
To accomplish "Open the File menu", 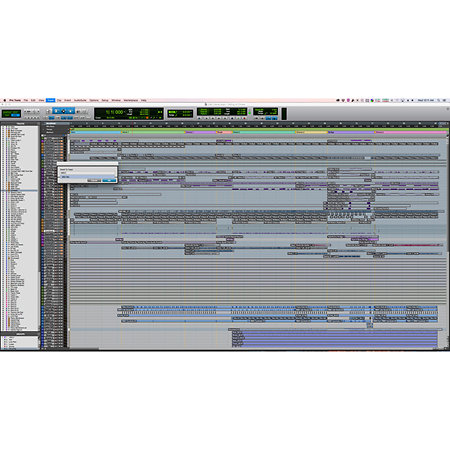I will pyautogui.click(x=26, y=100).
